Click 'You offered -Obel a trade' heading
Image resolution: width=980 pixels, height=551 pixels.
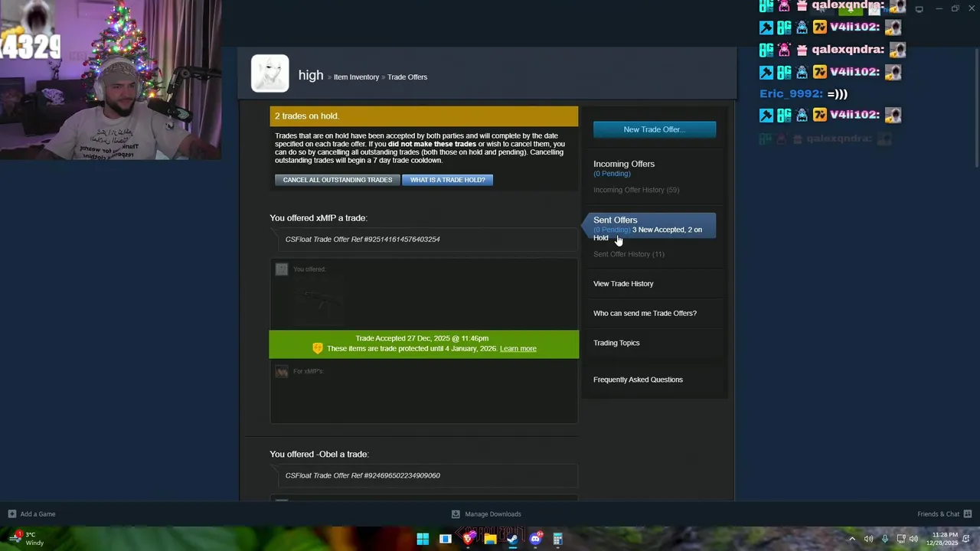[x=318, y=455]
